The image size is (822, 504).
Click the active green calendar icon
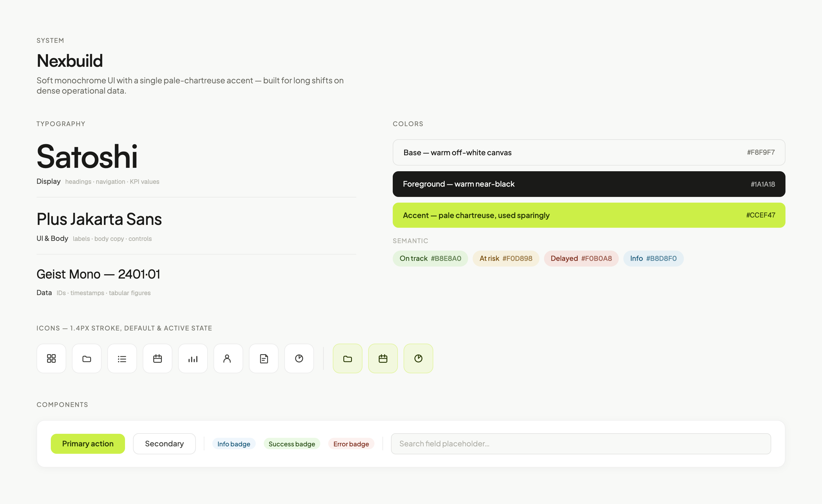pyautogui.click(x=383, y=358)
